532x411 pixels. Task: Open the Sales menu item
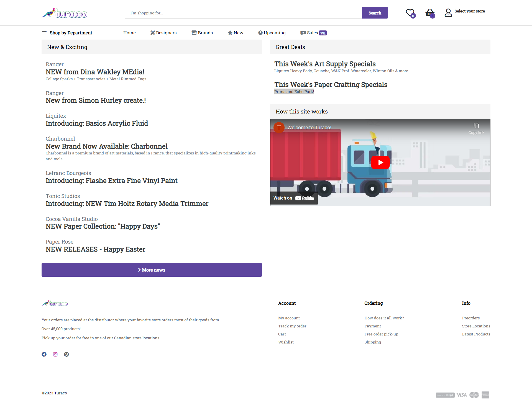[x=313, y=33]
